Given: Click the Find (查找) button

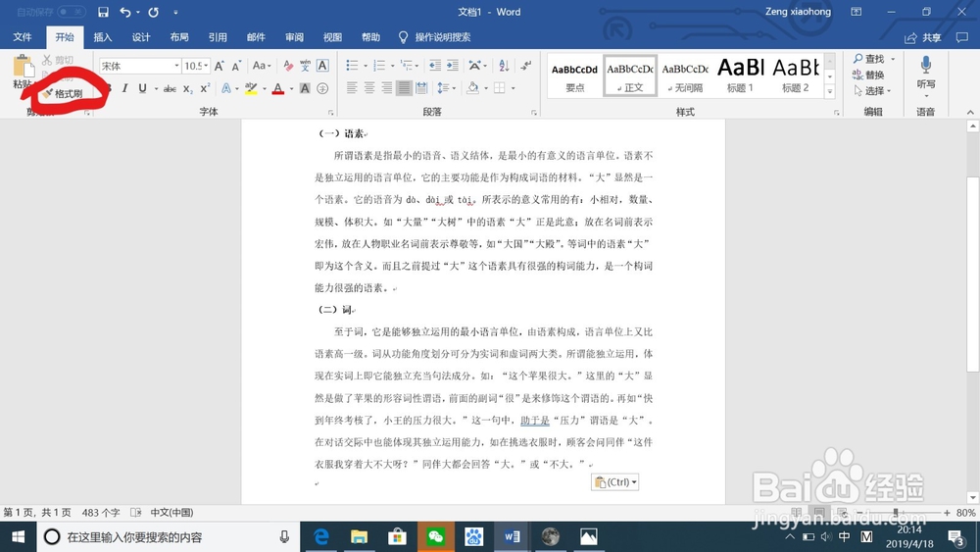Looking at the screenshot, I should pos(868,59).
